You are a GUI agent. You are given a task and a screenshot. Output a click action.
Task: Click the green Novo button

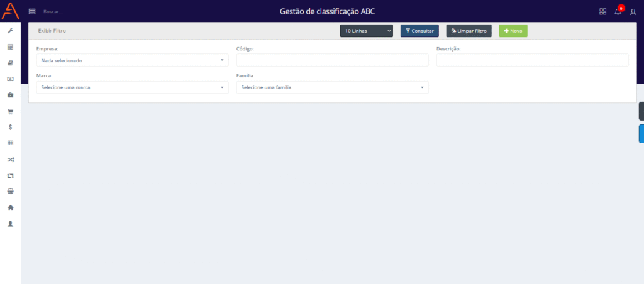pyautogui.click(x=513, y=31)
